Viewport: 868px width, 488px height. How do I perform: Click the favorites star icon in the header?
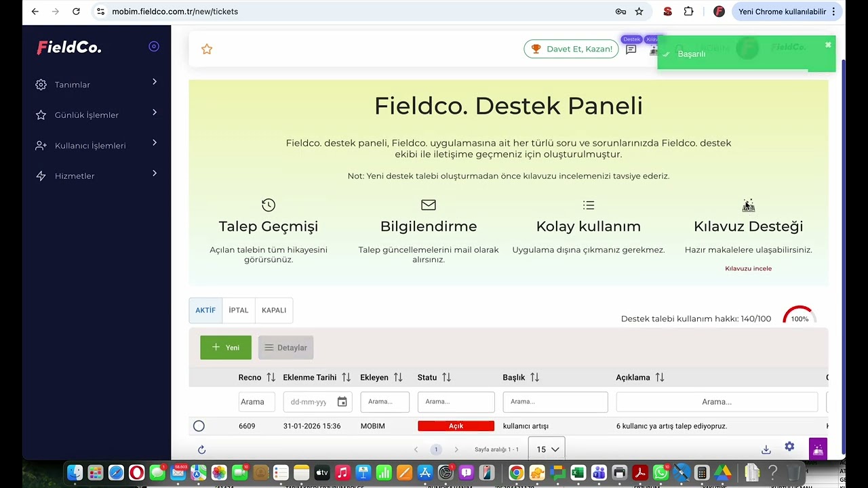(207, 49)
